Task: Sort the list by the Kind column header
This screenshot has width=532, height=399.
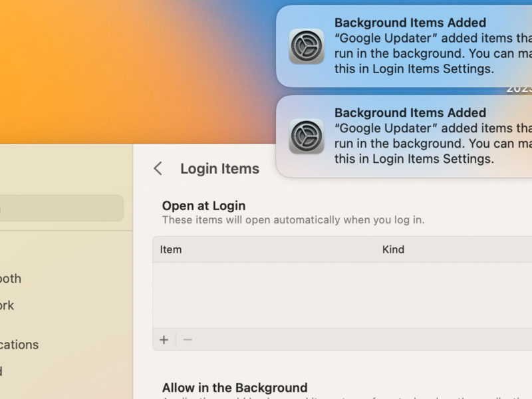Action: pos(393,250)
